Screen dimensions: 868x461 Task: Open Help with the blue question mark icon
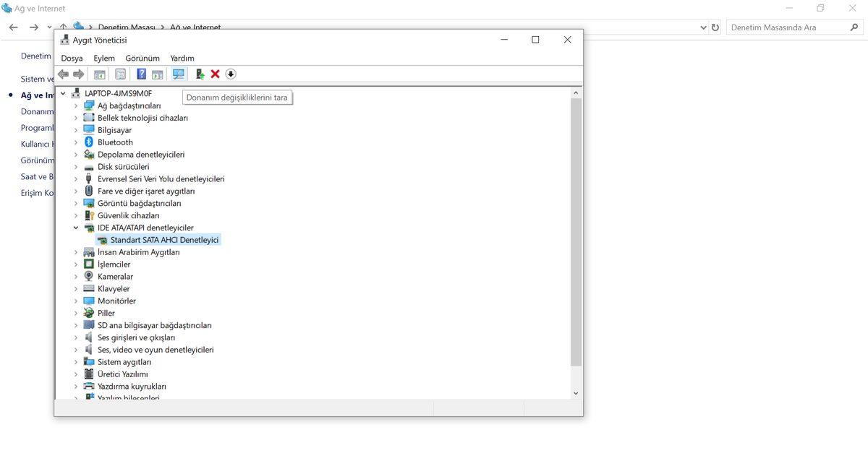tap(140, 73)
